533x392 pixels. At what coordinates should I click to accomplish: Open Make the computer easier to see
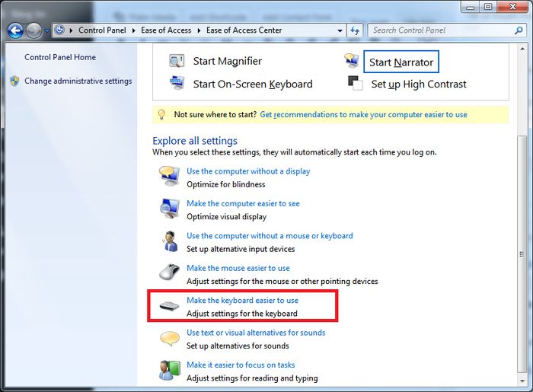(x=243, y=203)
